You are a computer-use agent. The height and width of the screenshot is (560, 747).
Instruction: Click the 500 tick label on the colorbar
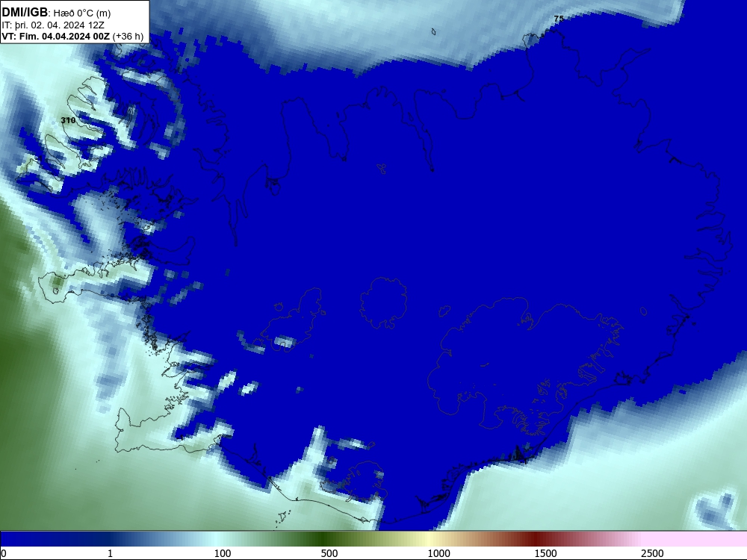tap(329, 553)
